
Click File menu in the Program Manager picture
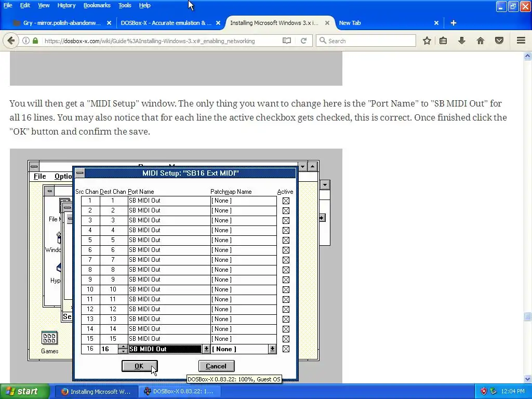click(x=39, y=176)
